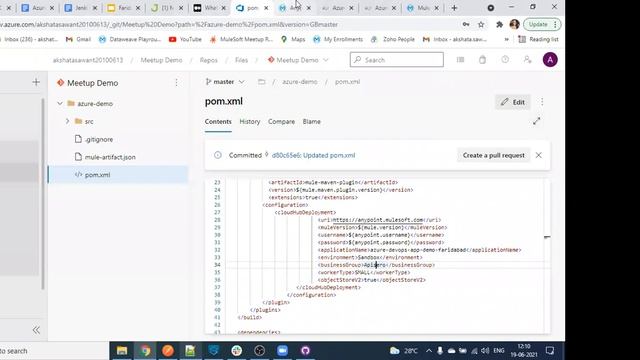Open Windows notification center icon
The image size is (640, 360).
point(550,351)
